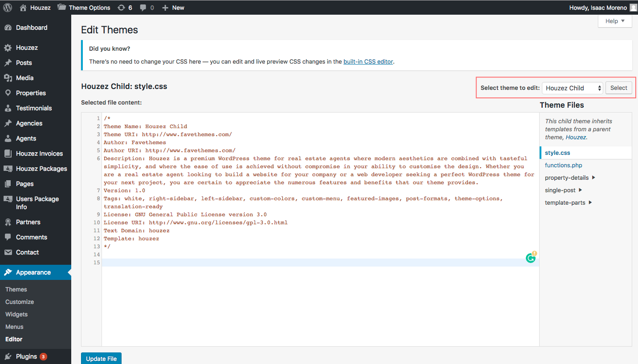Click the Appearance menu
The image size is (638, 364).
coord(36,272)
